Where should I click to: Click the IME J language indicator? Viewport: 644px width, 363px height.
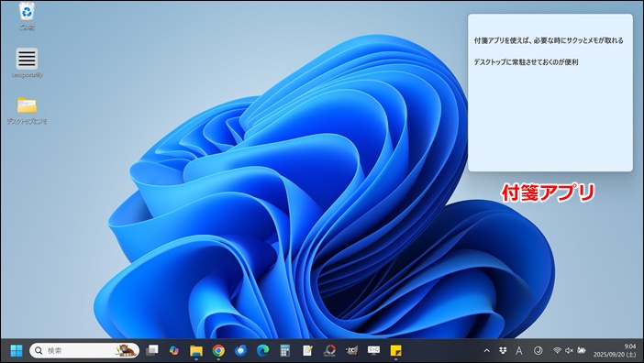click(x=538, y=351)
